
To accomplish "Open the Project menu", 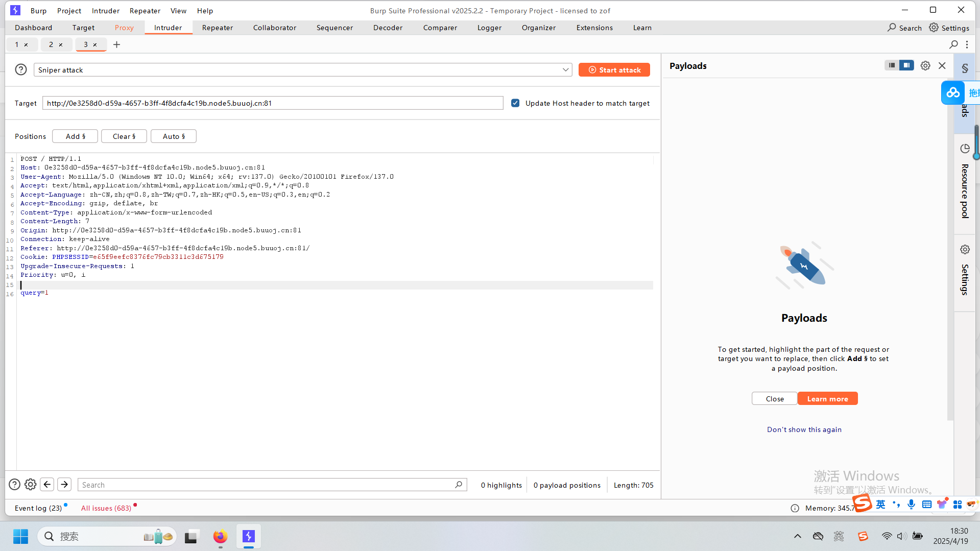I will click(69, 11).
